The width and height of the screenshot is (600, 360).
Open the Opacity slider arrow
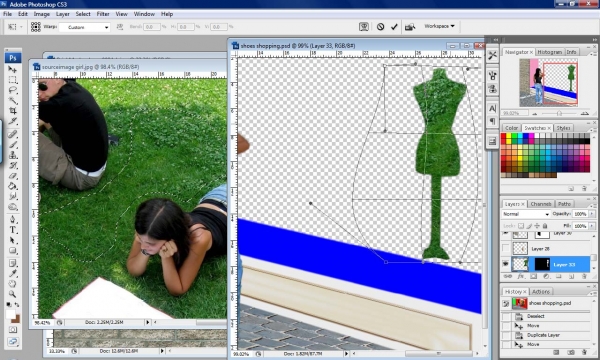tap(592, 214)
